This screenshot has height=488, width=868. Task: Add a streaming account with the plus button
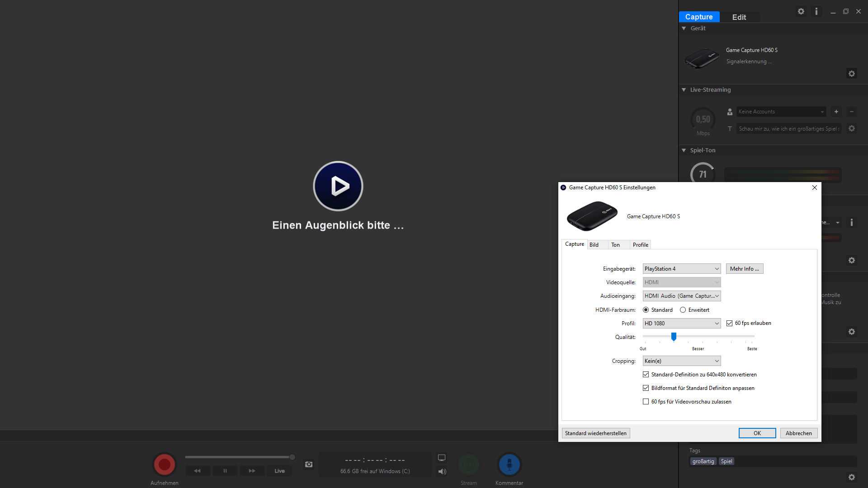click(836, 112)
